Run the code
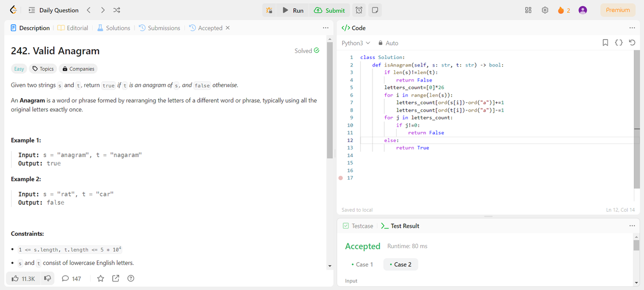This screenshot has height=290, width=644. (293, 10)
